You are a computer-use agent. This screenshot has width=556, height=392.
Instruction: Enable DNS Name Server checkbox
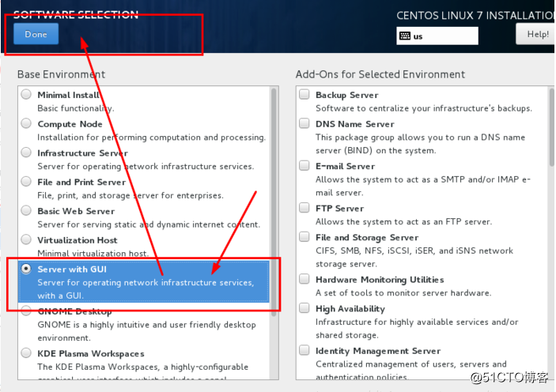click(304, 123)
